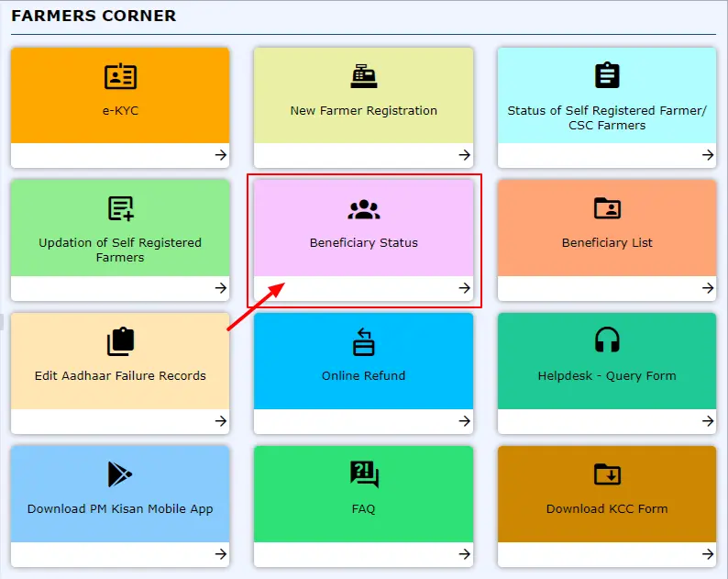728x579 pixels.
Task: Click the arrow under the Online Refund card
Action: tap(464, 421)
